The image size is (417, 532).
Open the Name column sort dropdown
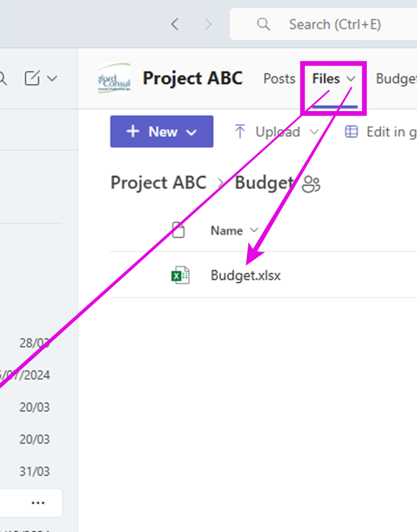(x=254, y=230)
